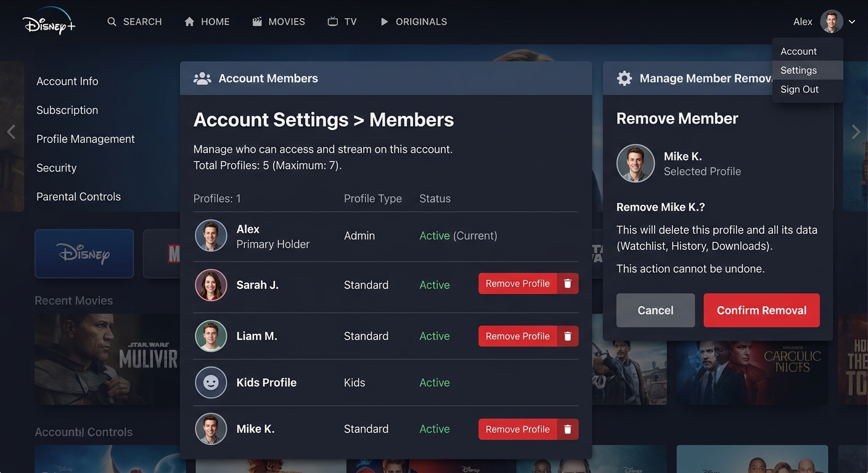Click the Originals play icon
This screenshot has width=868, height=473.
point(385,21)
